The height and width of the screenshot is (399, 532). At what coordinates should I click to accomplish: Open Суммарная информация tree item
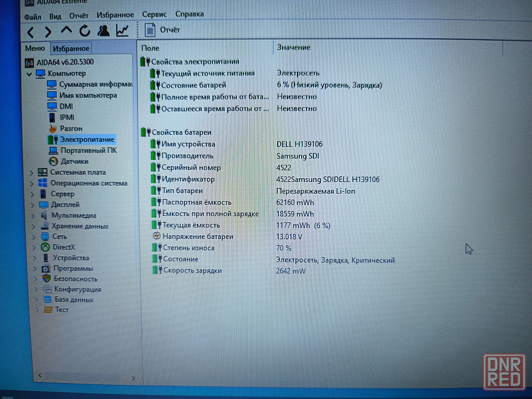pos(89,84)
